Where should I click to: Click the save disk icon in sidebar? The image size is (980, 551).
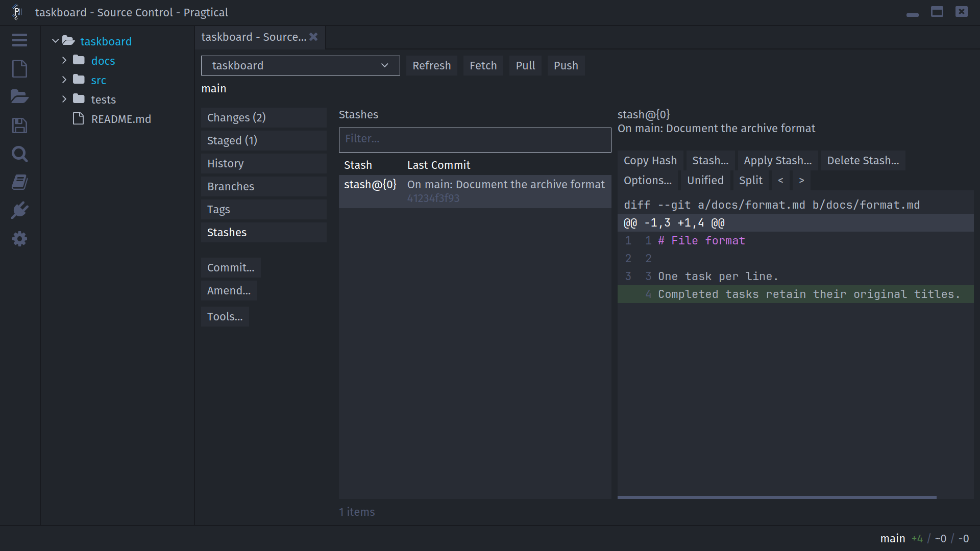pos(19,126)
